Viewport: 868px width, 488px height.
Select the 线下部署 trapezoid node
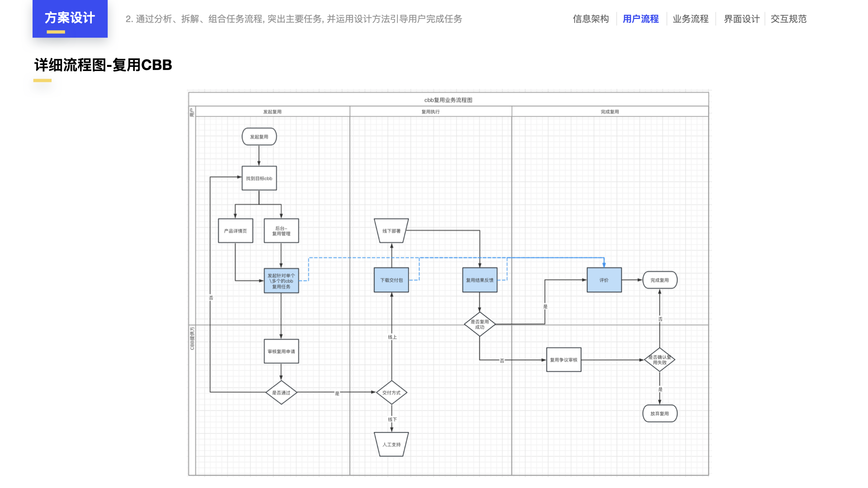392,231
